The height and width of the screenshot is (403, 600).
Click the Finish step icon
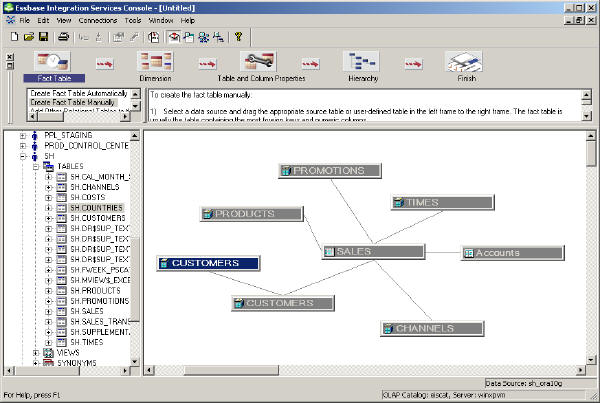(464, 61)
